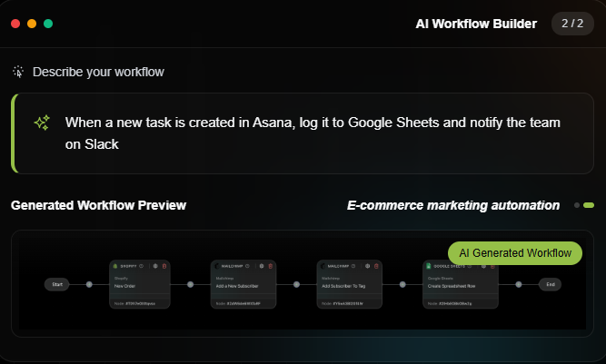Click the AI Workflow Builder title

pos(476,24)
